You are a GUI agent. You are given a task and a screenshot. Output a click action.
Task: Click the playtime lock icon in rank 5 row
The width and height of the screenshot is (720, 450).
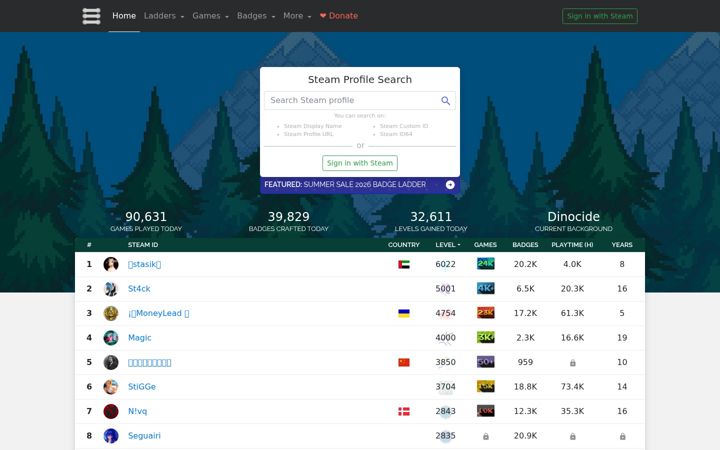coord(573,363)
